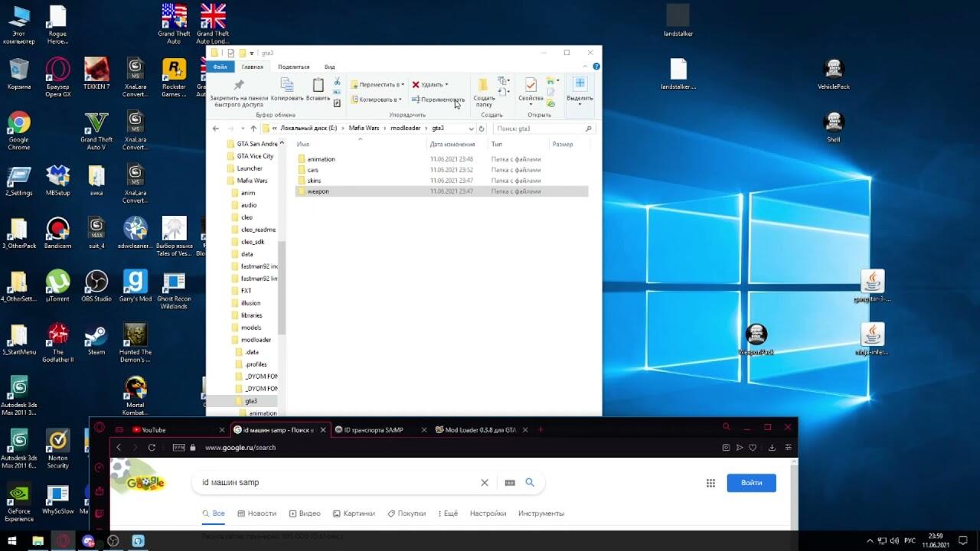Screen dimensions: 980x551
Task: Switch to the Поделиться ribbon tab
Action: coord(293,67)
